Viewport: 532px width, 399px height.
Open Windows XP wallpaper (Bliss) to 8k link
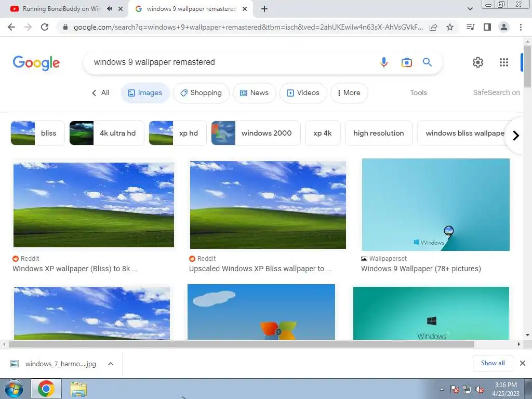point(75,269)
